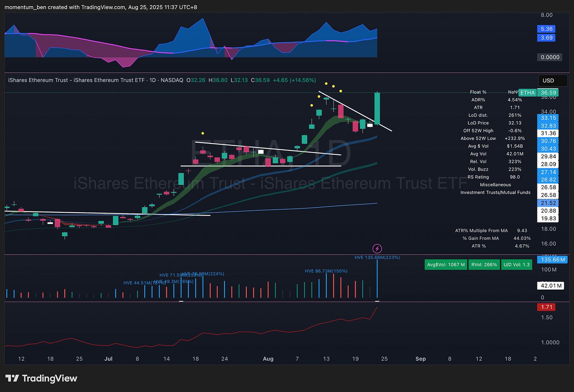Select the white 31.36 price label
Screen dimensions: 574x392
(x=548, y=133)
